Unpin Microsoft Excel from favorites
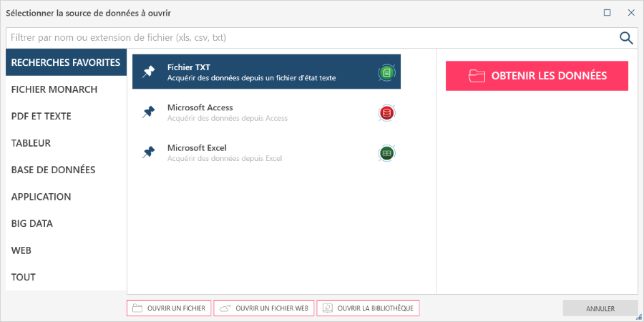Screen dimensions: 644x322 [149, 152]
